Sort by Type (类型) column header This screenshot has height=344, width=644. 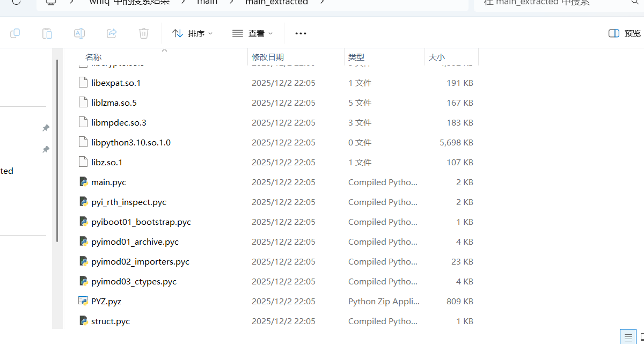point(356,57)
